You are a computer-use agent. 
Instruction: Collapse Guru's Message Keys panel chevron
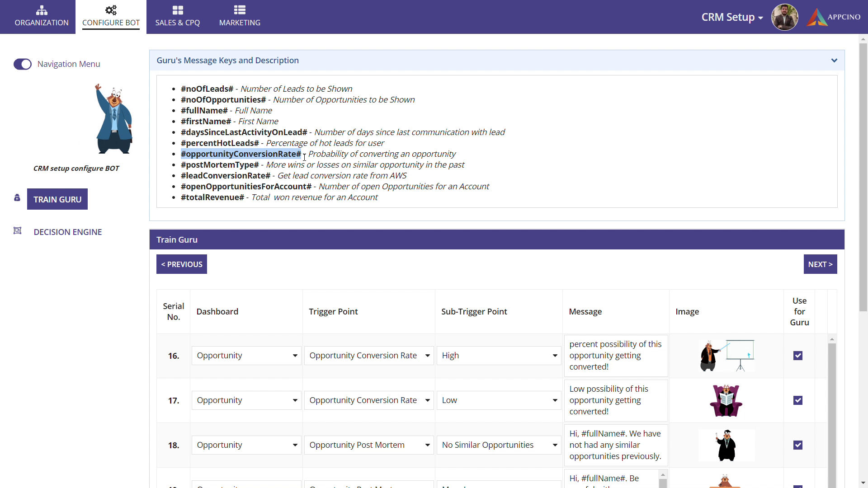coord(834,61)
